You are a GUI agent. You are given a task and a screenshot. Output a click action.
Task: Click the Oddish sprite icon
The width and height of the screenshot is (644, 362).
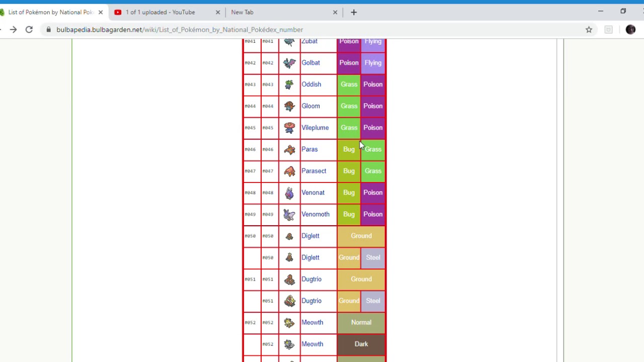(x=289, y=84)
